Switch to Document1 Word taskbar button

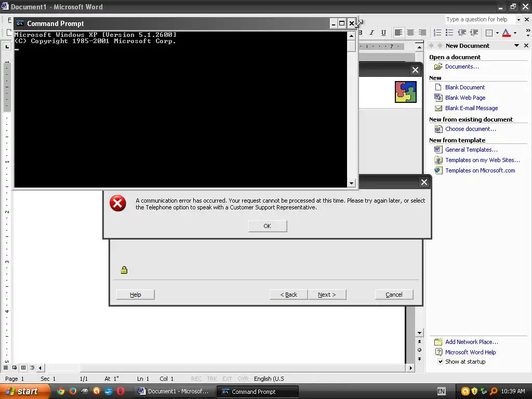[x=174, y=392]
